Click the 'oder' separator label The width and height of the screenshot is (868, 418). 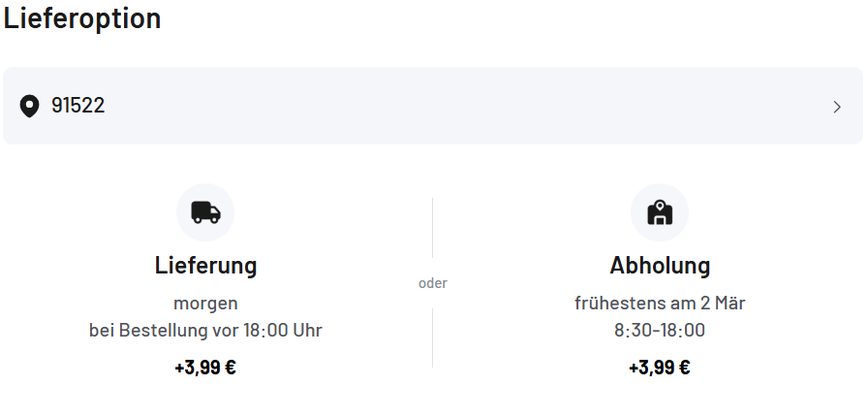coord(433,283)
